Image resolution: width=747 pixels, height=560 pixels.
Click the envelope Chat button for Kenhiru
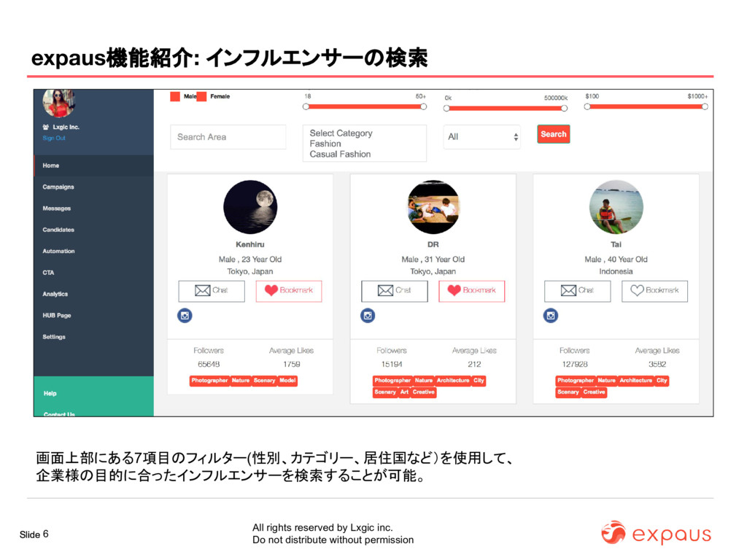pyautogui.click(x=212, y=290)
